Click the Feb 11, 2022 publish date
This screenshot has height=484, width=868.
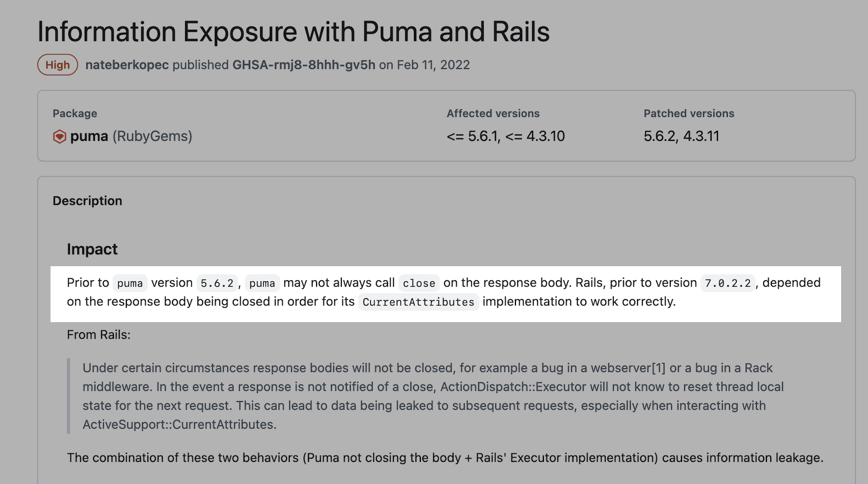point(433,65)
